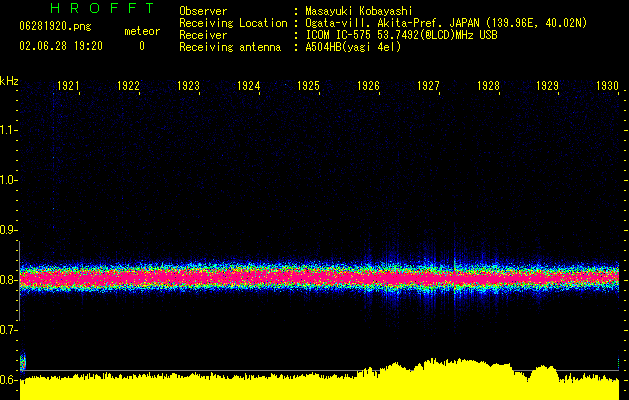Select the 1923 time marker

[189, 86]
